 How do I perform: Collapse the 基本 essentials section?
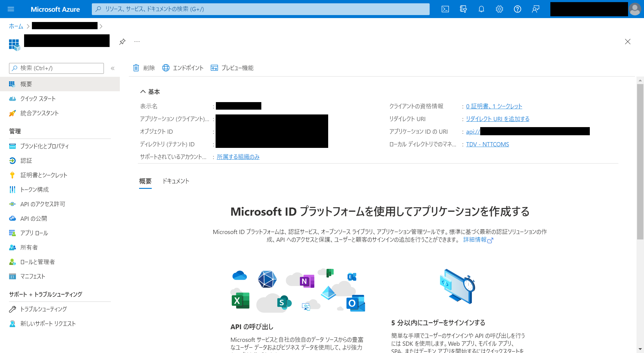click(143, 92)
